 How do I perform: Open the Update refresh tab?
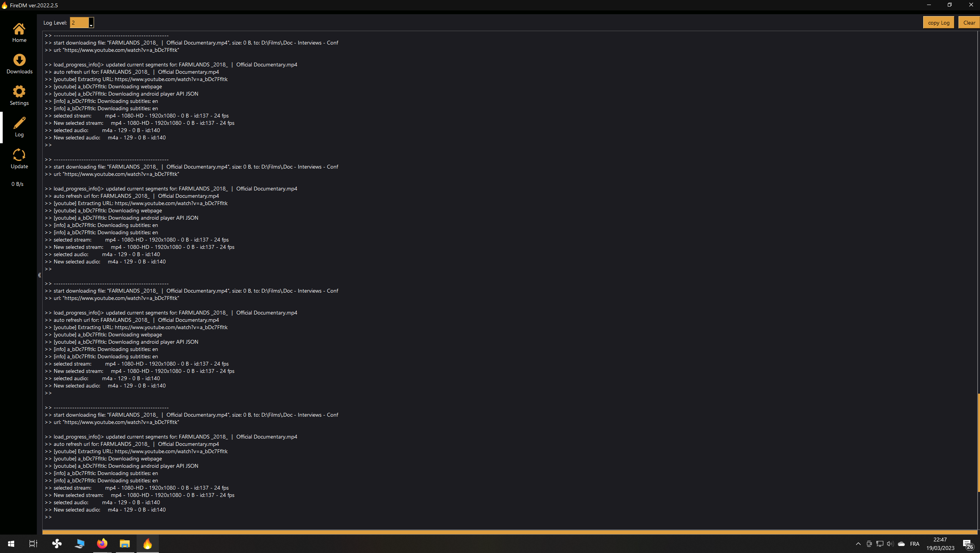coord(19,159)
